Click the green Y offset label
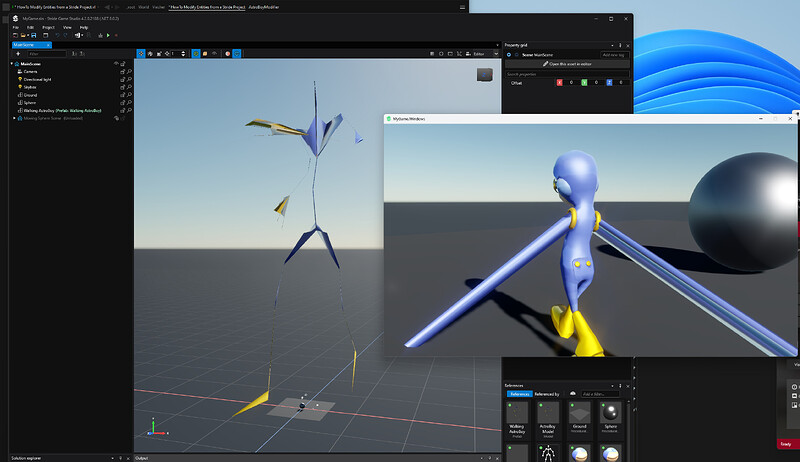The image size is (800, 462). 584,83
